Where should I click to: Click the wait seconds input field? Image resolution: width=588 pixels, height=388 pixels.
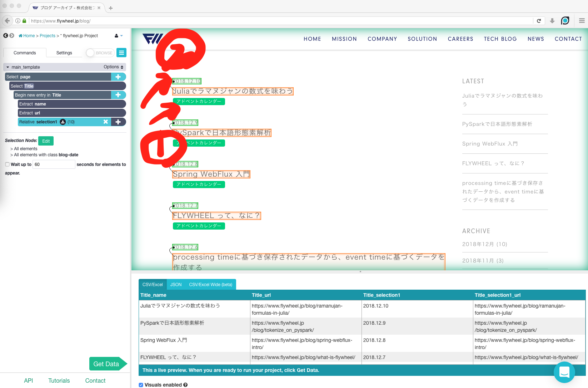coord(54,164)
